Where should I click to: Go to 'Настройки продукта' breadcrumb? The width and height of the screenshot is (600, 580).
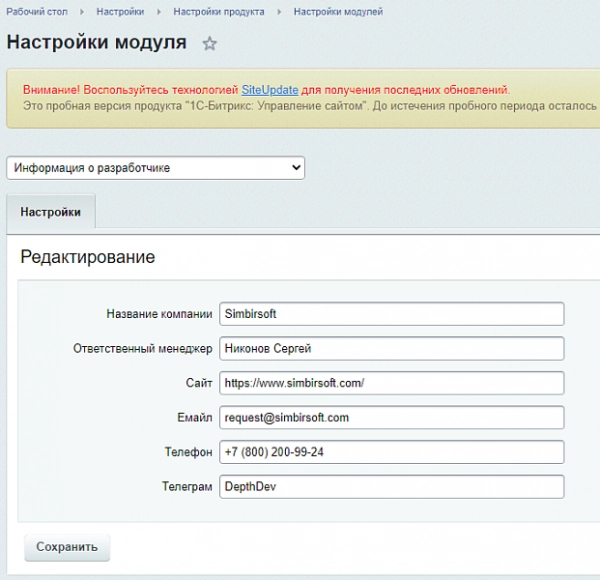tap(219, 12)
